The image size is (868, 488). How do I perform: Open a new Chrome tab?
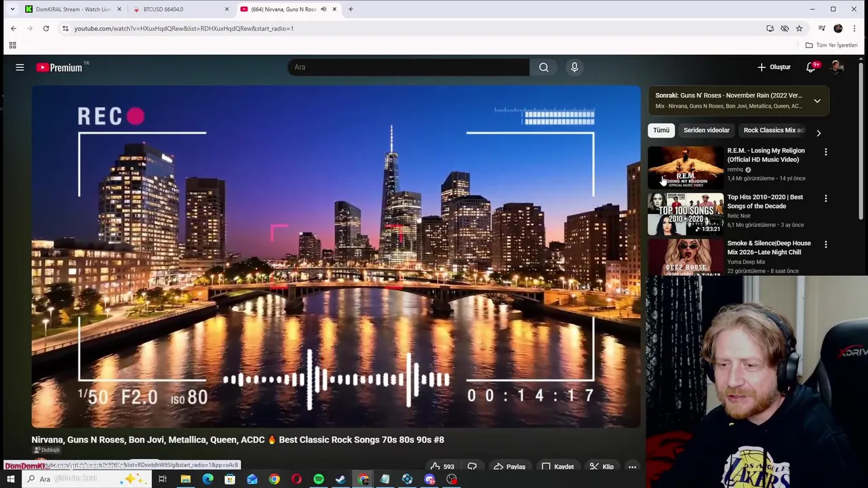point(351,9)
